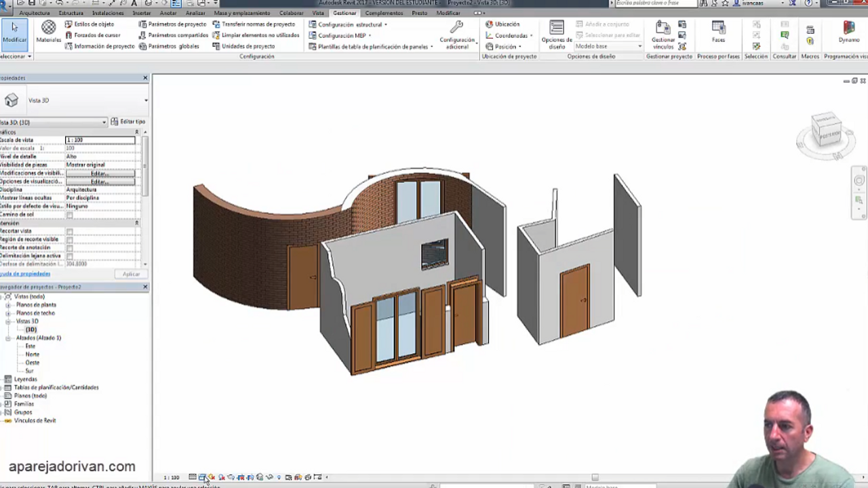Check the Recortar vista checkbox

click(x=69, y=231)
